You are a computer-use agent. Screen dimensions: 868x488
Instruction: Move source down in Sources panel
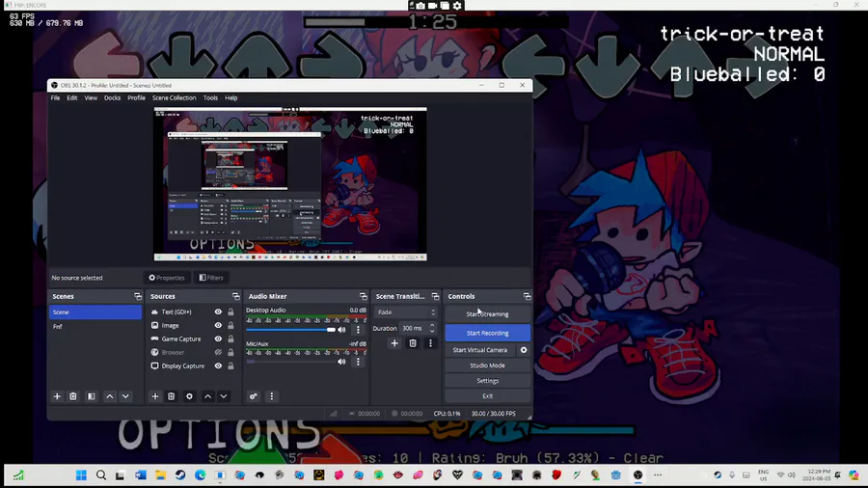click(224, 396)
